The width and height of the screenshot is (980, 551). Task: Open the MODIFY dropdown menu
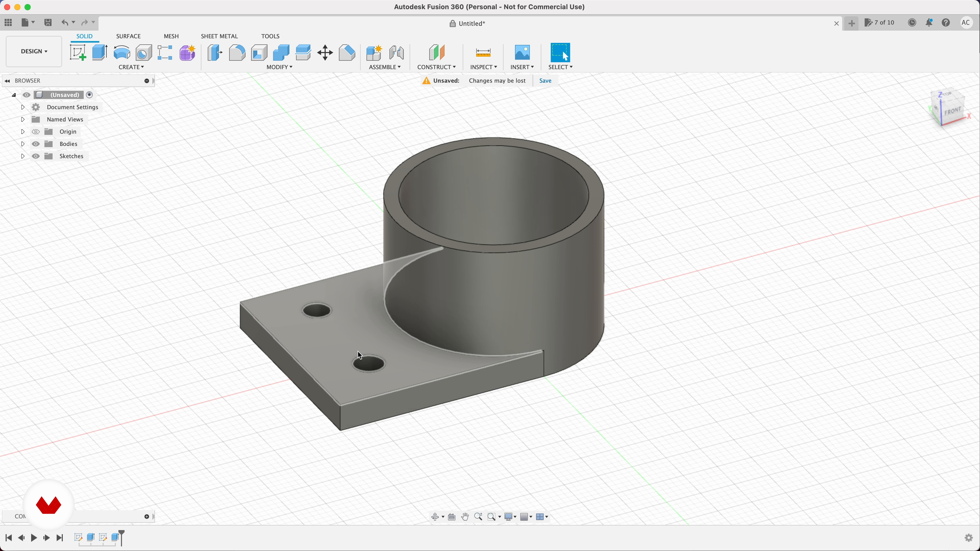pos(279,67)
